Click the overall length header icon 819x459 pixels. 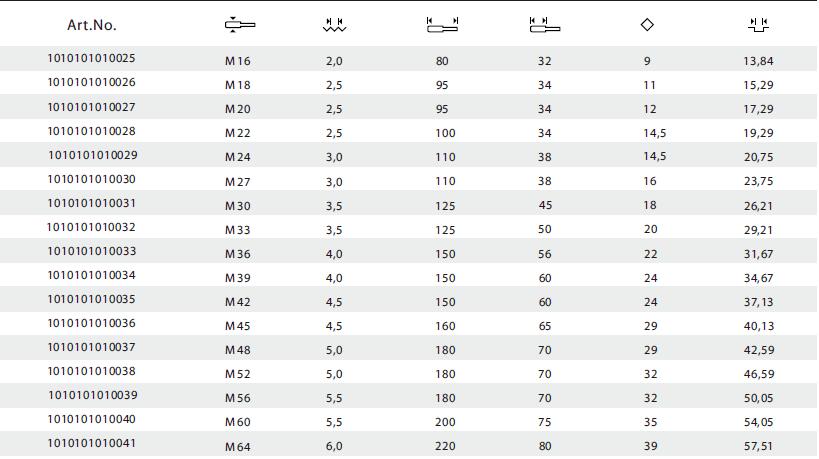[442, 25]
